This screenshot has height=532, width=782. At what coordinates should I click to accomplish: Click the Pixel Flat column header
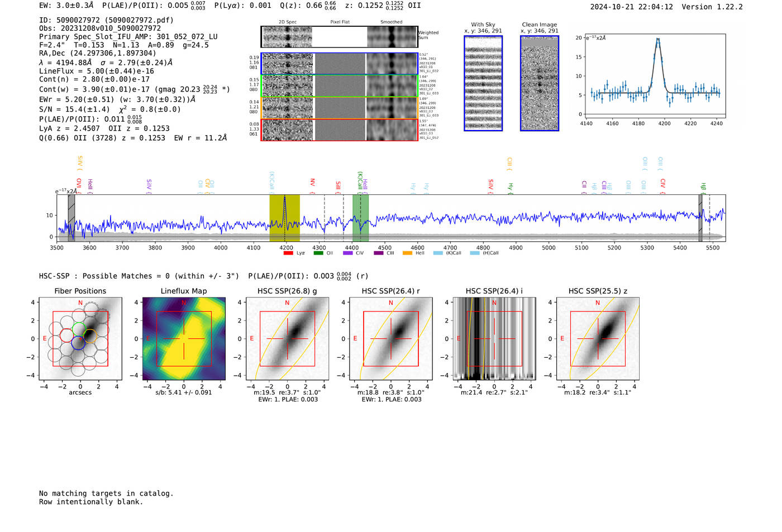click(340, 22)
